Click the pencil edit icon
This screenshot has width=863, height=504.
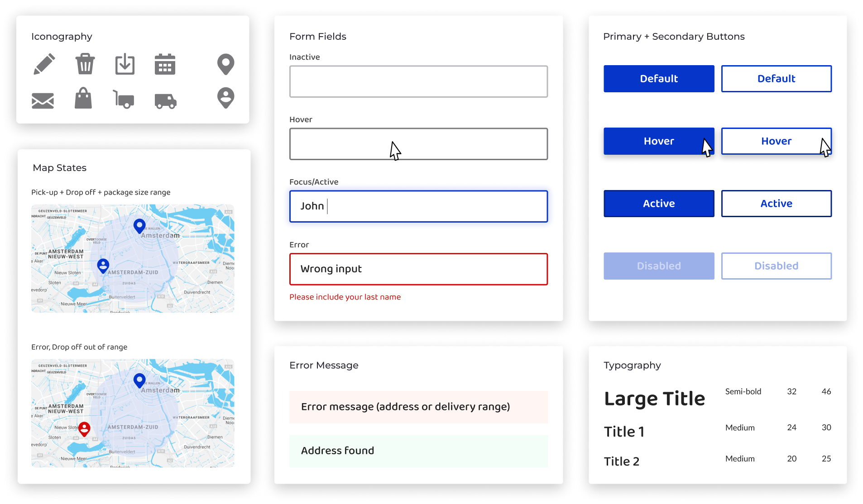(x=44, y=64)
